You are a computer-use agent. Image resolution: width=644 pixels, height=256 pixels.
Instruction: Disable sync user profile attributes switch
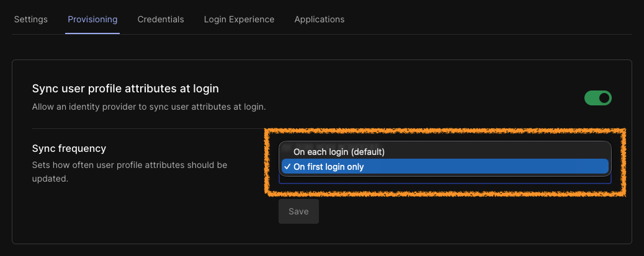pos(597,98)
